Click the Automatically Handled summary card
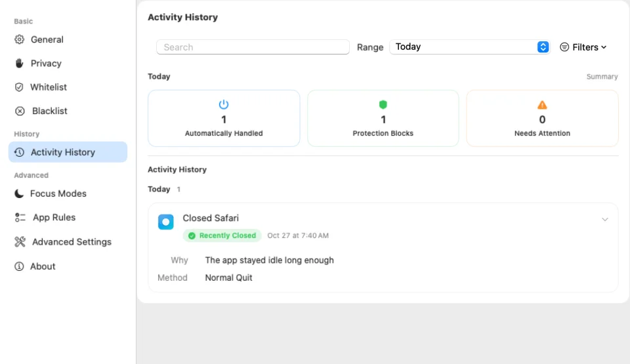Image resolution: width=630 pixels, height=364 pixels. coord(224,118)
